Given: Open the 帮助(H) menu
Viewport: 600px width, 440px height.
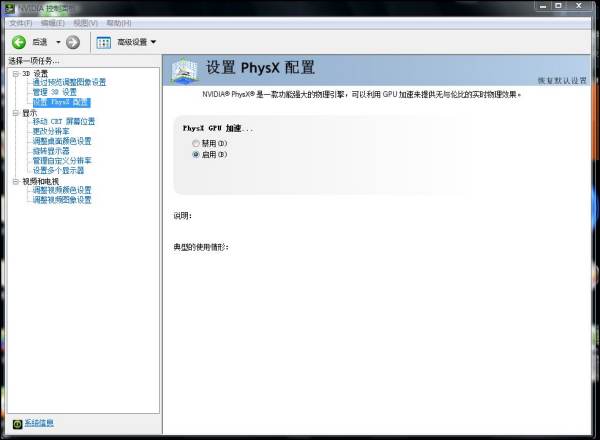Looking at the screenshot, I should (x=119, y=23).
